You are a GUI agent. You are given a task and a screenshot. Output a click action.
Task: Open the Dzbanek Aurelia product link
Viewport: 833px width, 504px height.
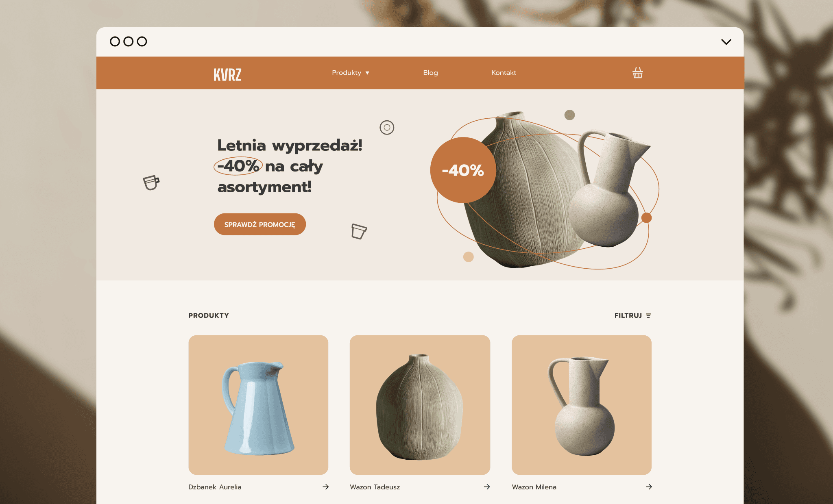click(x=215, y=487)
